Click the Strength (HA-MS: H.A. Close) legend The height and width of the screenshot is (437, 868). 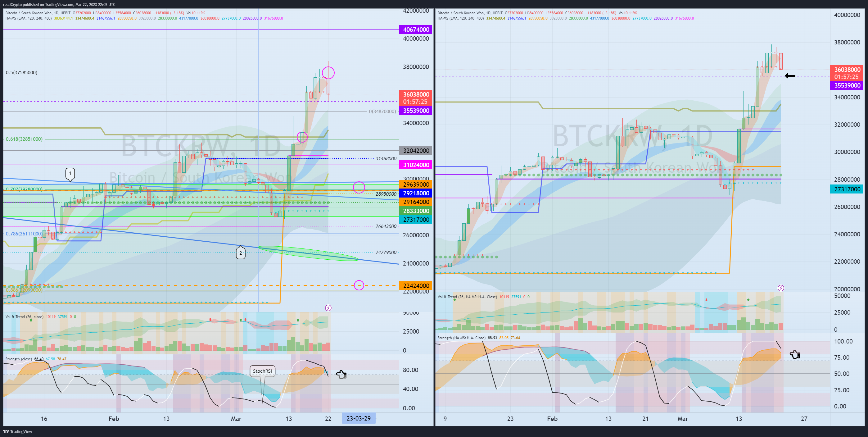[462, 338]
